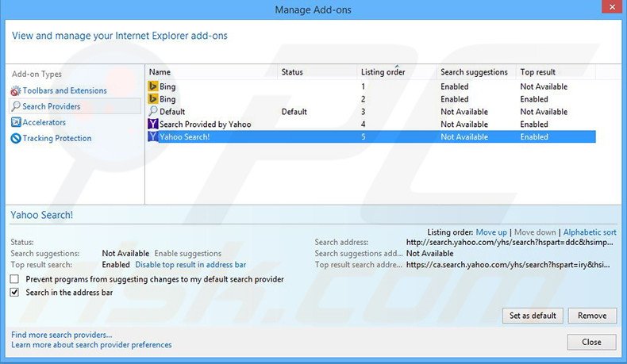The image size is (627, 364).
Task: Click the Enable suggestions link
Action: 187,253
